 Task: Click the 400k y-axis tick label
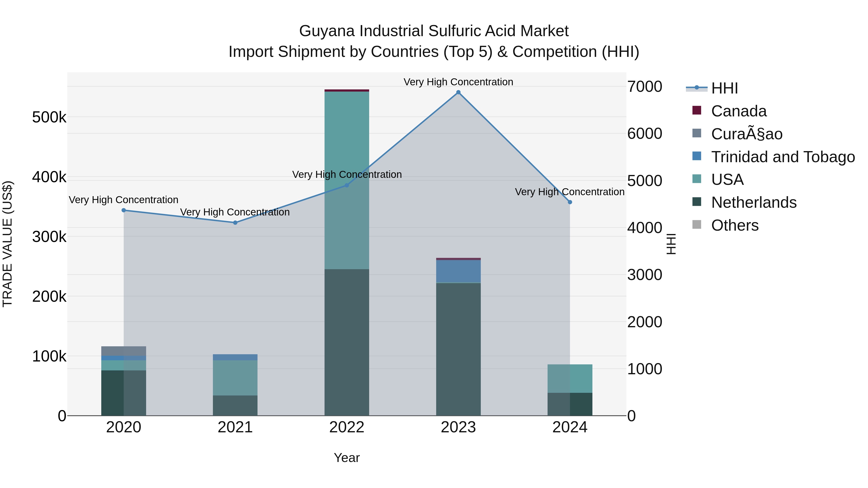(x=49, y=177)
